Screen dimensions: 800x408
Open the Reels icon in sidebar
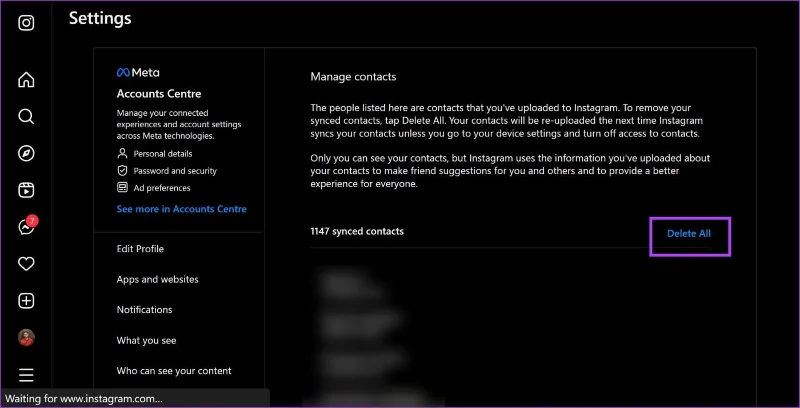[26, 190]
